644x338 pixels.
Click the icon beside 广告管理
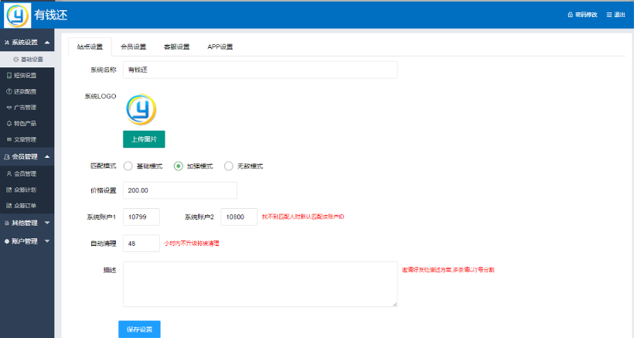[x=9, y=108]
